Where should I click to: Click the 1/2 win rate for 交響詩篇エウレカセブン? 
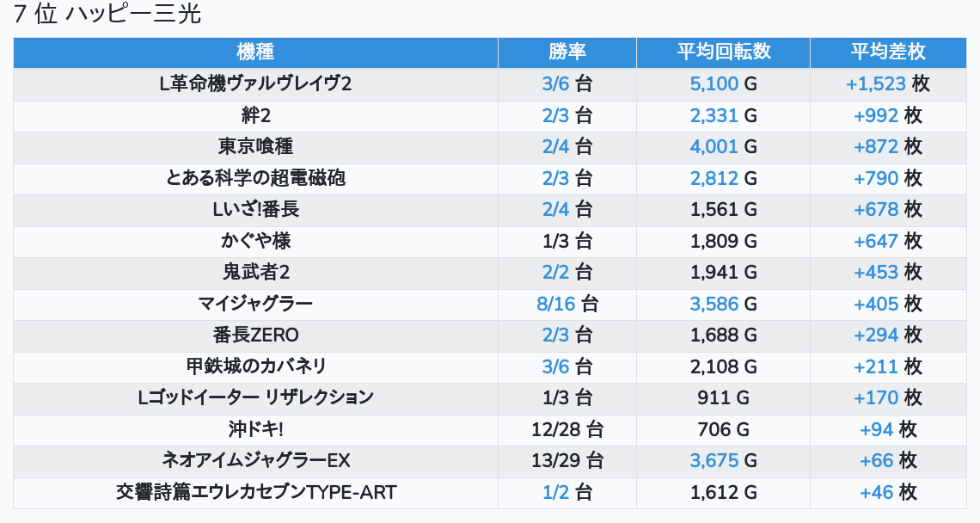pyautogui.click(x=555, y=493)
